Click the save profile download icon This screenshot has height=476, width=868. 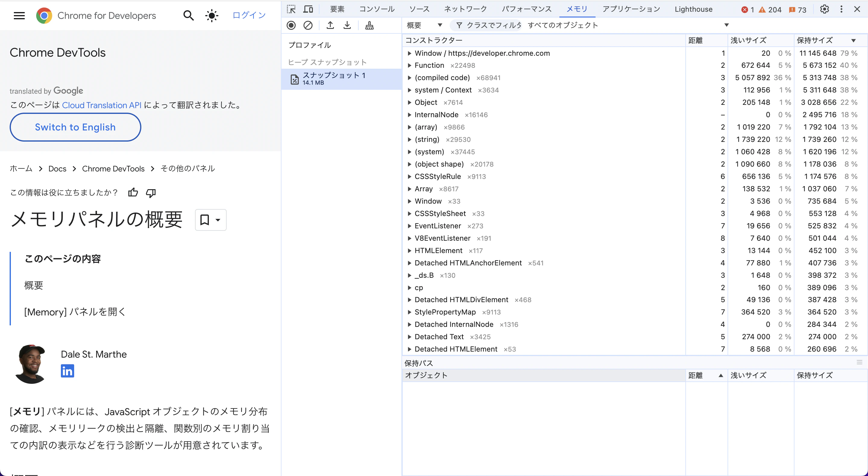(x=347, y=25)
